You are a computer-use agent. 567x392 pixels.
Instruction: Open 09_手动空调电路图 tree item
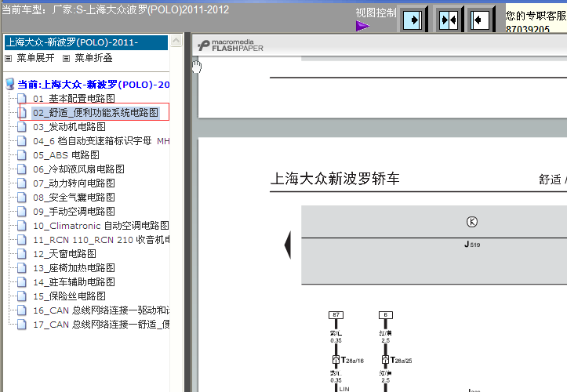coord(75,211)
